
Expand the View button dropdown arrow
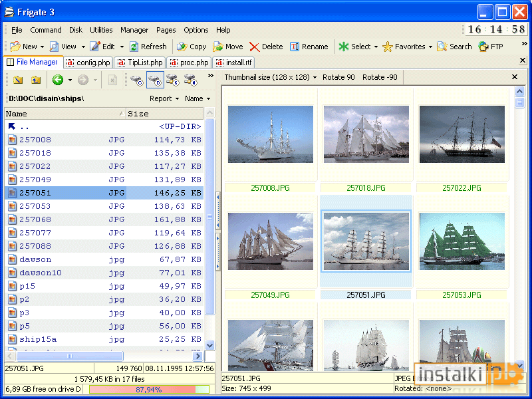point(83,47)
